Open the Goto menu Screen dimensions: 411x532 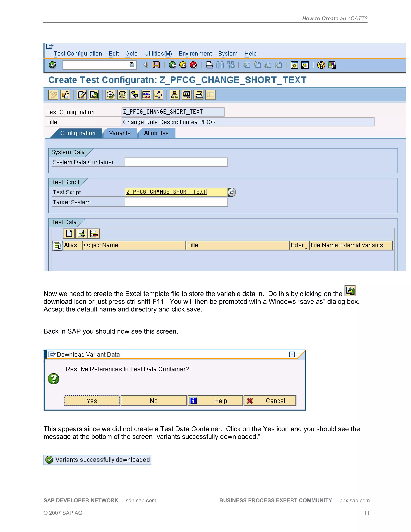(x=131, y=53)
